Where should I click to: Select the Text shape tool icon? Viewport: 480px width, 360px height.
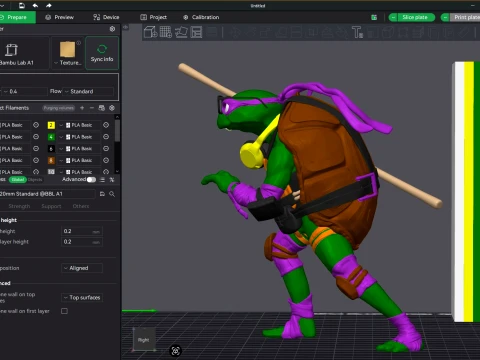click(357, 32)
